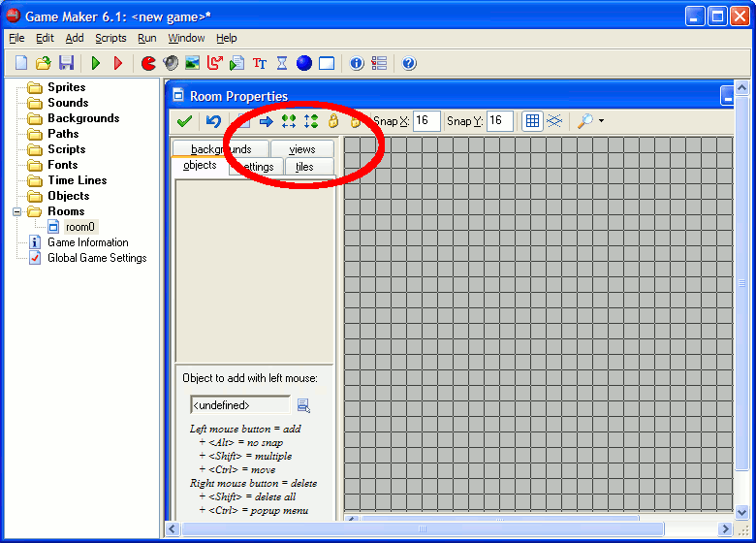Click the vertical scrollbar down arrow
This screenshot has height=543, width=756.
click(741, 512)
